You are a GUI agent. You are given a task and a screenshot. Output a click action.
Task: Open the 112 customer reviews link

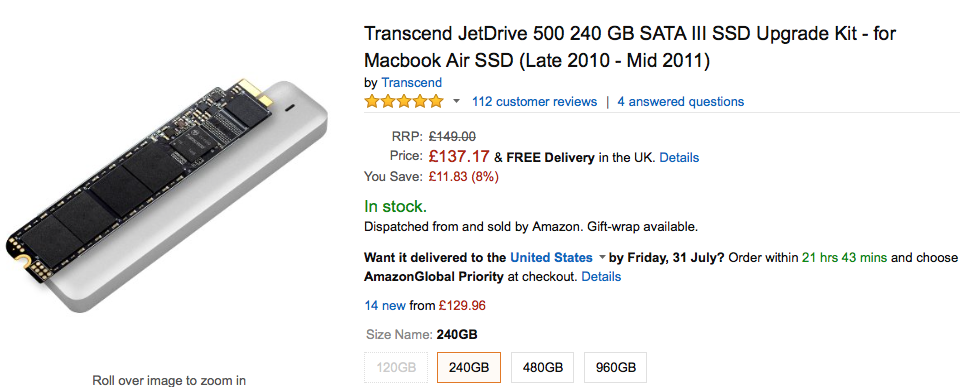pos(534,102)
